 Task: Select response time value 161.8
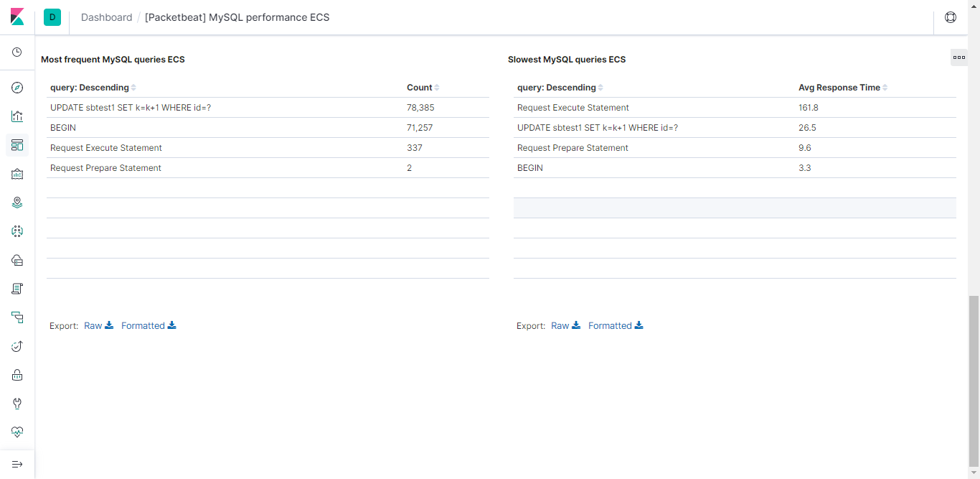(809, 108)
